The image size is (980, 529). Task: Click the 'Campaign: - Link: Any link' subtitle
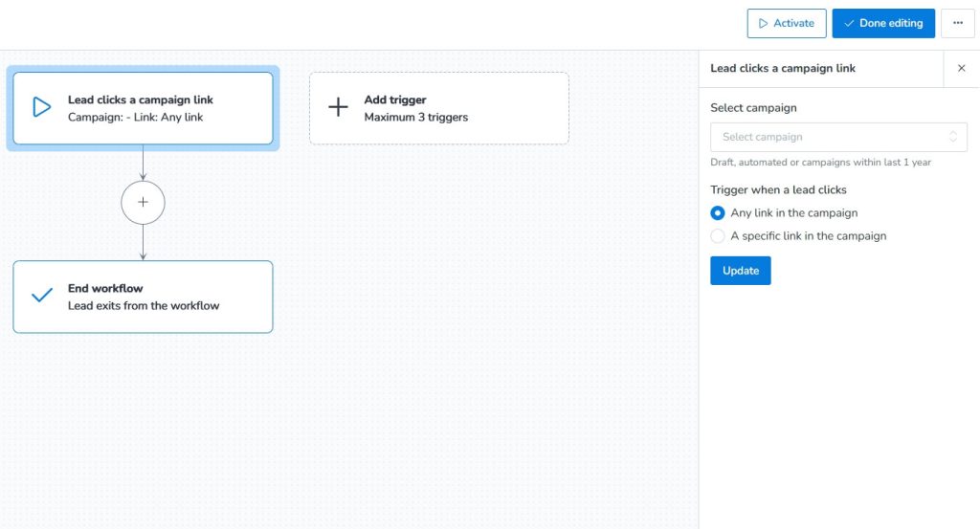pos(136,118)
